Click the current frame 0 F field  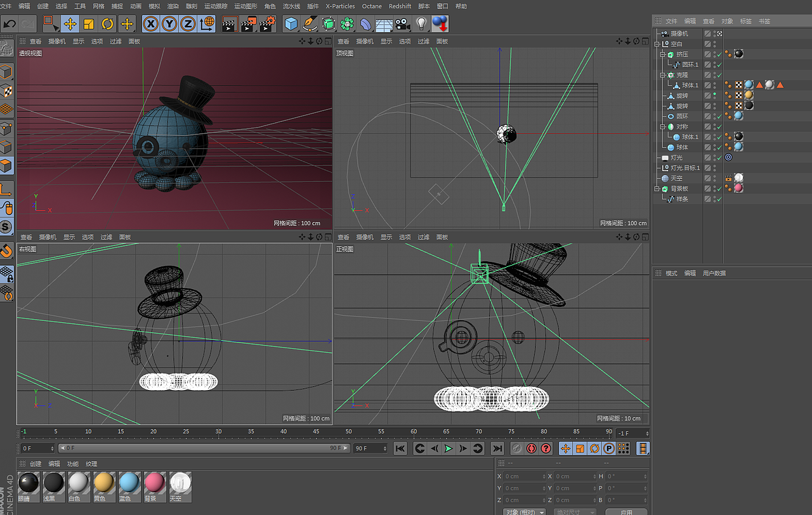pos(37,448)
